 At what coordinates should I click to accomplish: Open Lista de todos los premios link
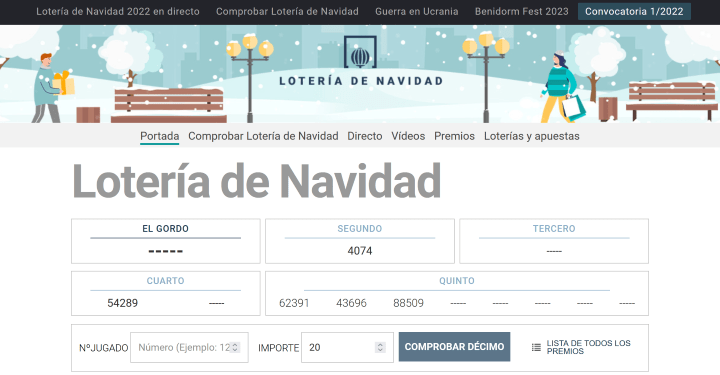[588, 347]
